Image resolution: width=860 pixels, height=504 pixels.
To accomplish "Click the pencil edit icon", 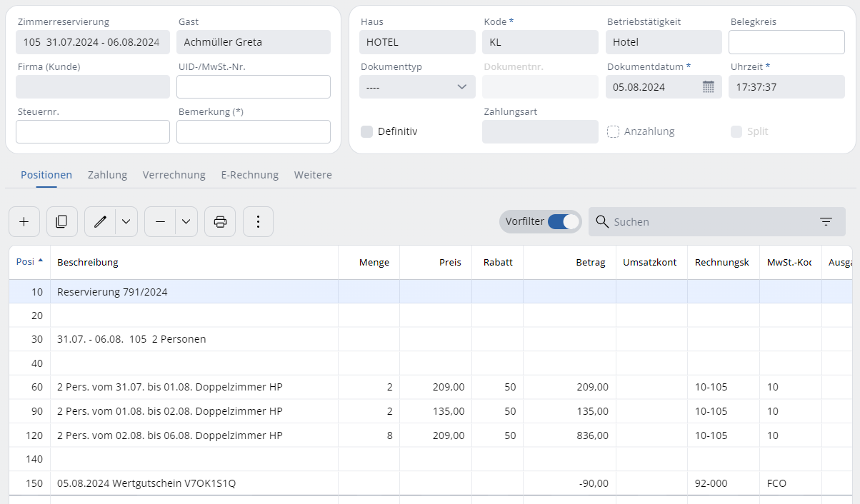I will [100, 222].
